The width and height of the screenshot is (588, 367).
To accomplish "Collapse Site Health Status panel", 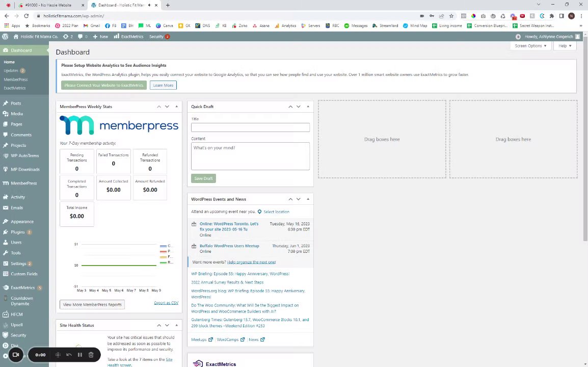I will (x=177, y=325).
